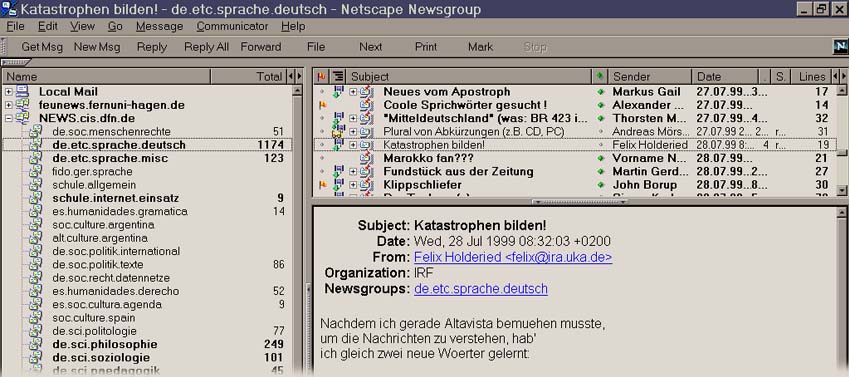Expand the Klippschliefer thread
Screen dimensions: 849x377
pos(353,185)
